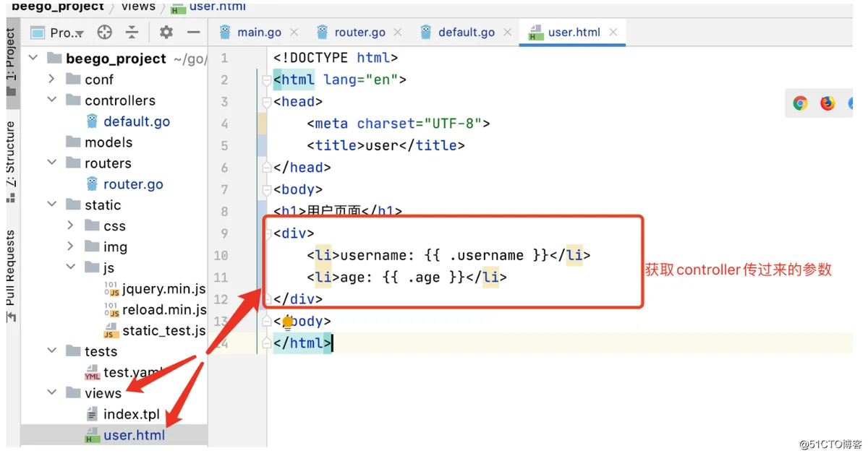Screen dimensions: 868x456
Task: Collapse the views folder
Action: (51, 393)
